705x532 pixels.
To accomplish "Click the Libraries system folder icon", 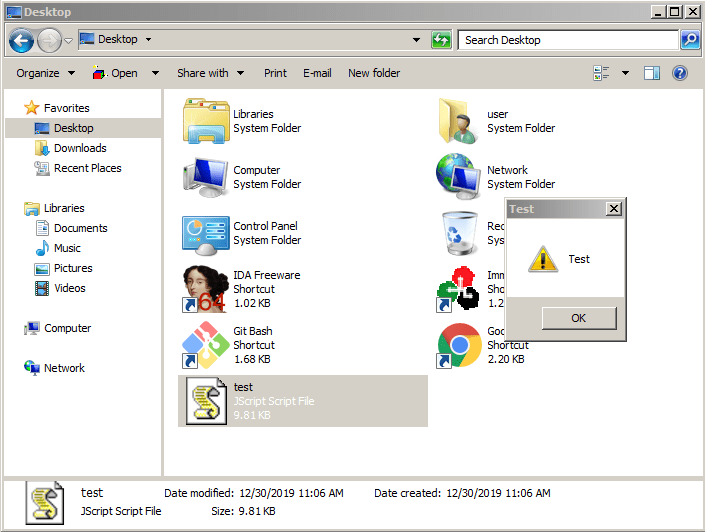I will click(x=205, y=121).
